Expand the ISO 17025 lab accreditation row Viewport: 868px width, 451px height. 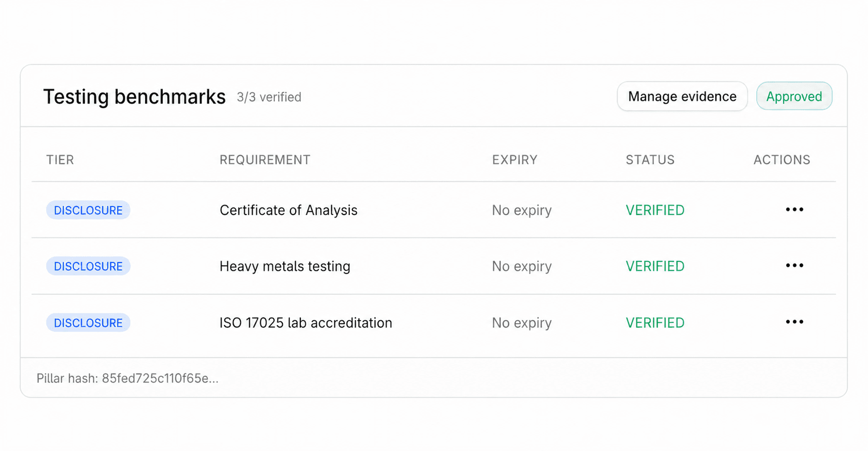305,322
